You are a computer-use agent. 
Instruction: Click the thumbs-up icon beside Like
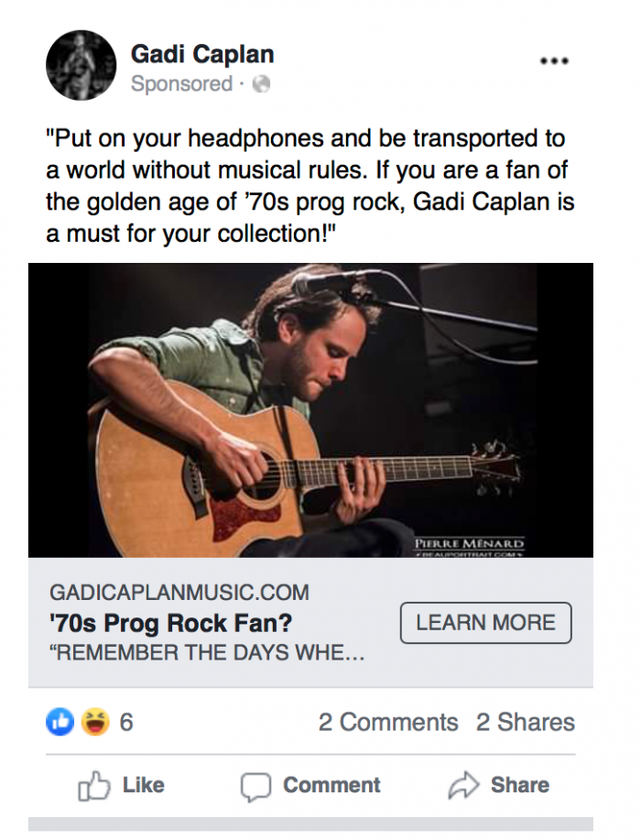coord(93,785)
